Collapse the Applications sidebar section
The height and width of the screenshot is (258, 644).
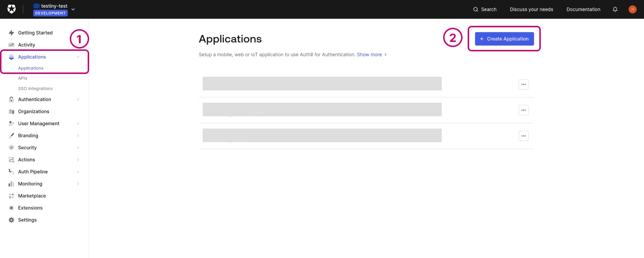(x=78, y=57)
